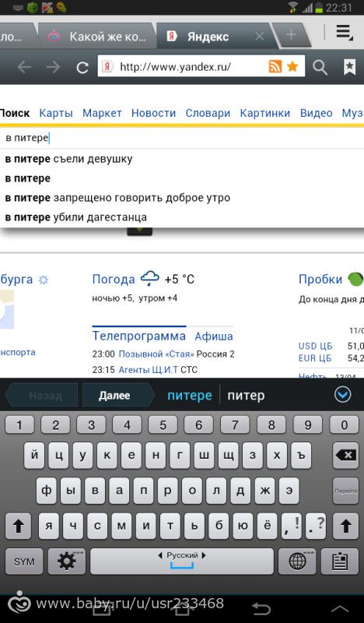Switch to the 'Какой же ко...' tab
The image size is (364, 623).
[x=97, y=37]
